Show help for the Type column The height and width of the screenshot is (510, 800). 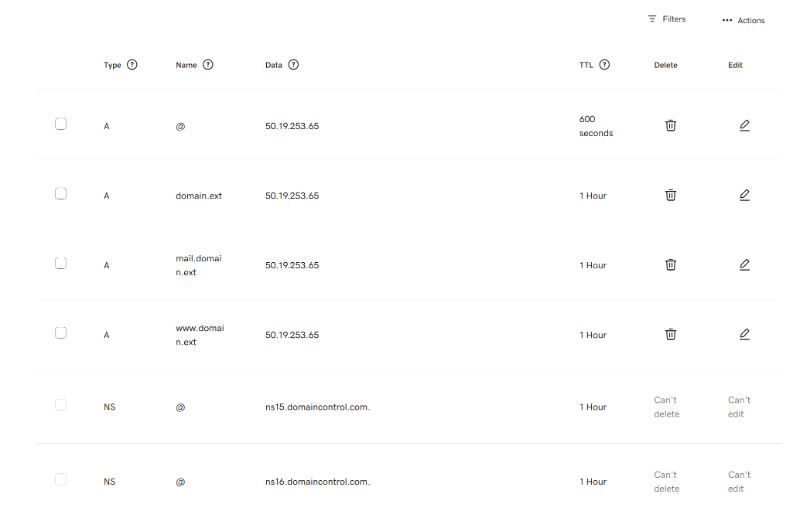click(132, 65)
